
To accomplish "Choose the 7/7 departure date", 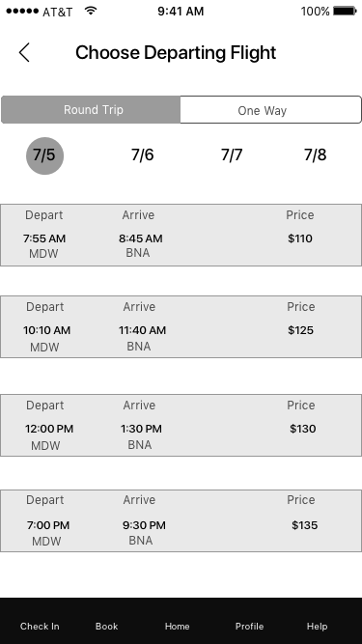I will click(x=232, y=154).
